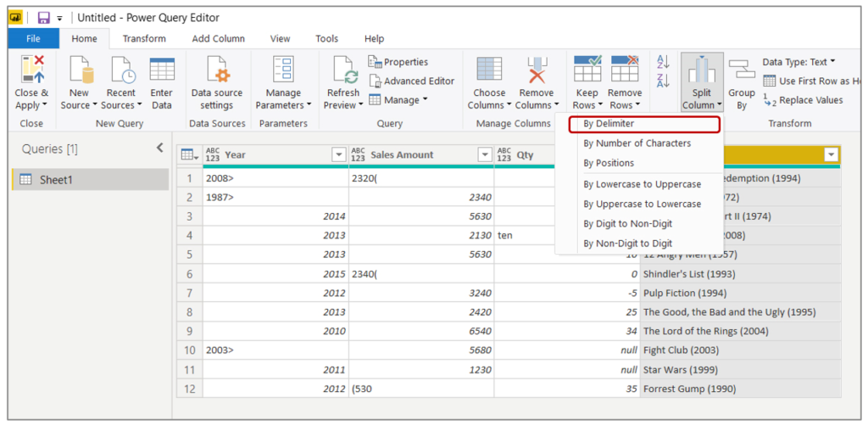Viewport: 868px width, 426px height.
Task: Open the Sales Amount column filter dropdown
Action: click(x=484, y=155)
